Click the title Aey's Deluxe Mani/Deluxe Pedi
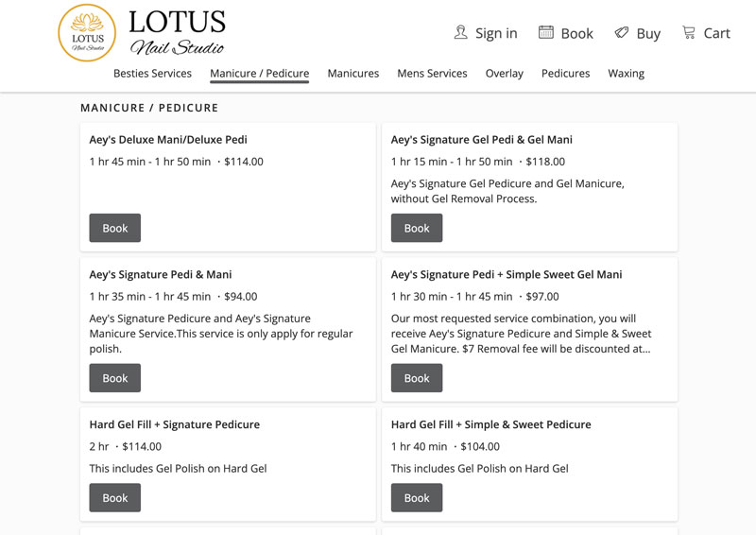756x535 pixels. tap(168, 139)
